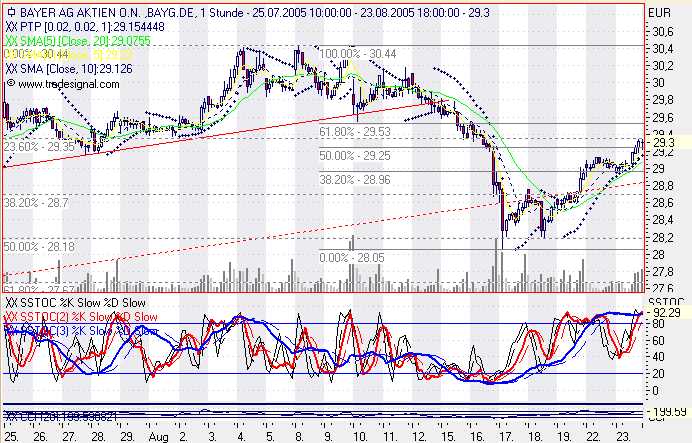Viewport: 692px width, 443px height.
Task: Select the green SMA(5) [Close, 20] indicator label
Action: (x=78, y=41)
